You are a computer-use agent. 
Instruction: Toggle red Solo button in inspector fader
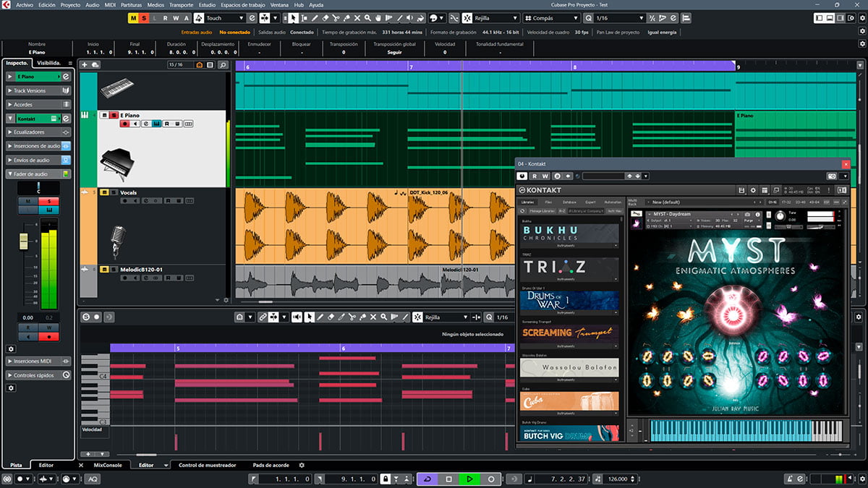49,201
